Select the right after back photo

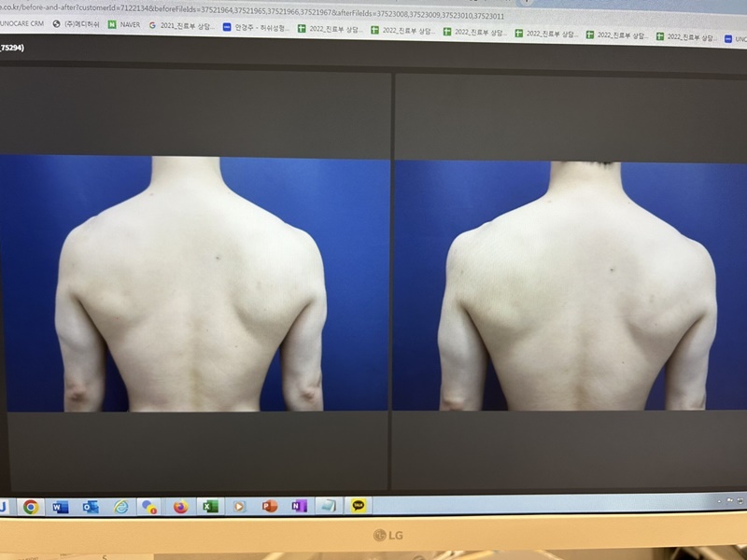[571, 286]
